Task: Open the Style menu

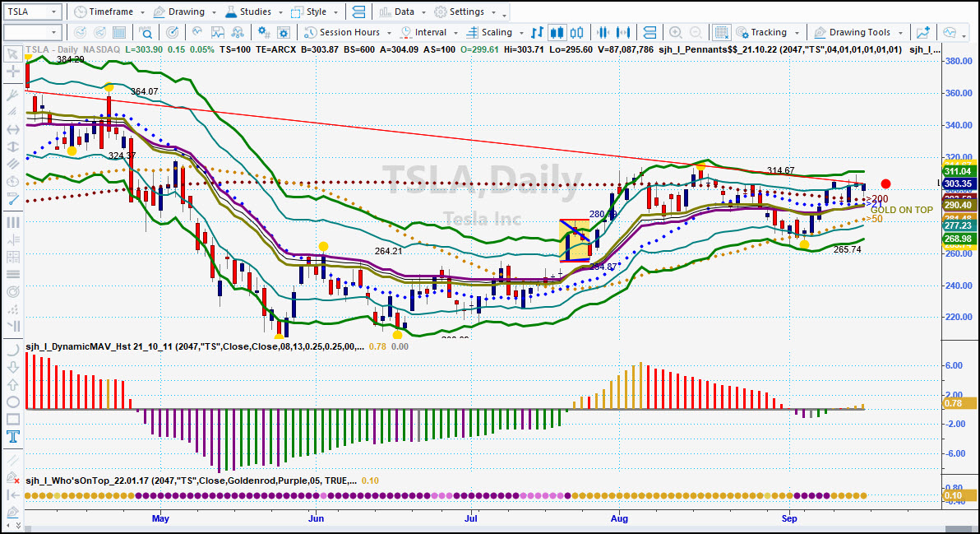Action: (314, 12)
